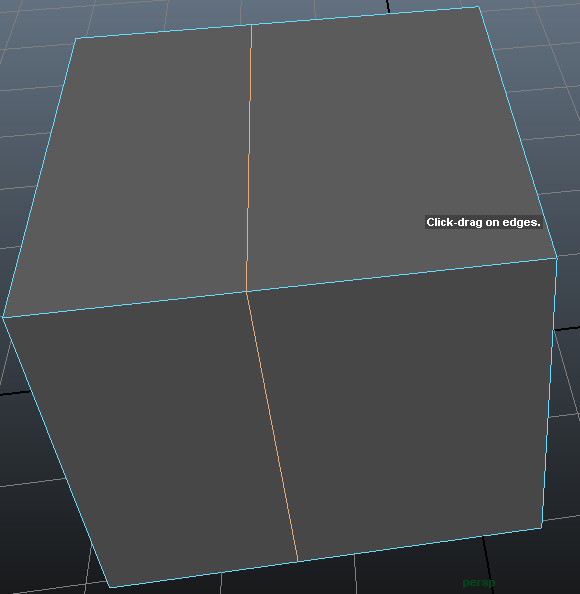Screen dimensions: 580x594
Task: Click the blue edge shared by the top and front faces
Action: 280,288
